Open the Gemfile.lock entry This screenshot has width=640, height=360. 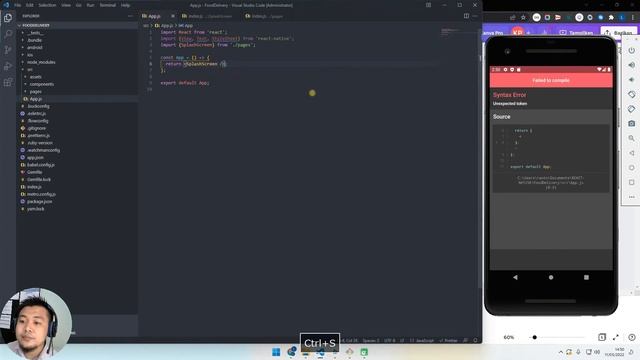pyautogui.click(x=39, y=180)
